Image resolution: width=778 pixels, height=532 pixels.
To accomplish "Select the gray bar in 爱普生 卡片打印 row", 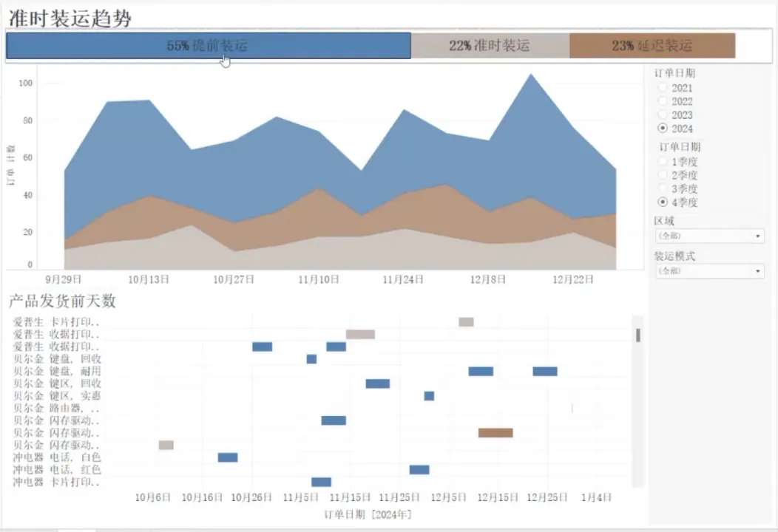I will (466, 322).
